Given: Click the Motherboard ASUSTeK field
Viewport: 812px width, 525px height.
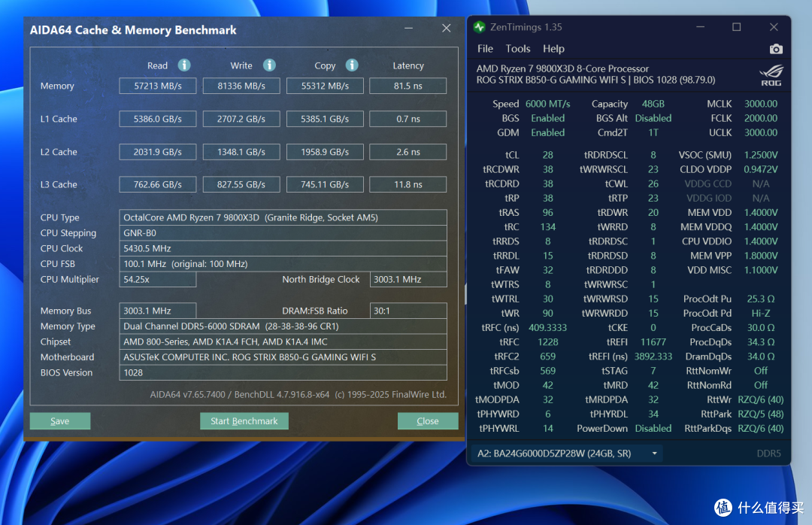Looking at the screenshot, I should (x=283, y=357).
